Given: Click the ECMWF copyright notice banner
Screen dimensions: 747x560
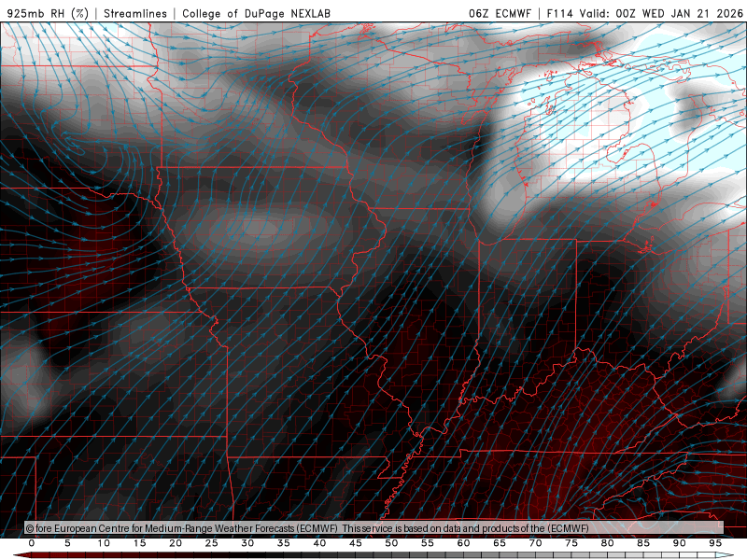Looking at the screenshot, I should point(373,527).
